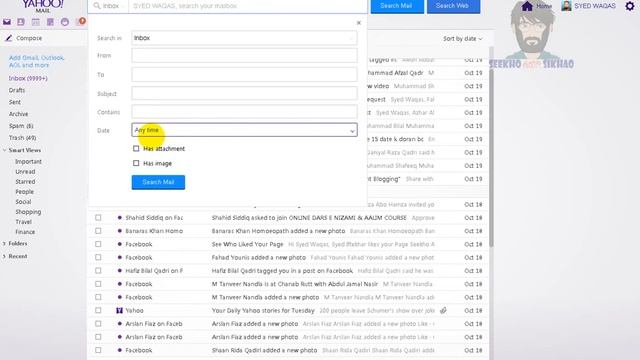Click unread dot on Banaras Khan email
640x360 pixels.
(120, 231)
